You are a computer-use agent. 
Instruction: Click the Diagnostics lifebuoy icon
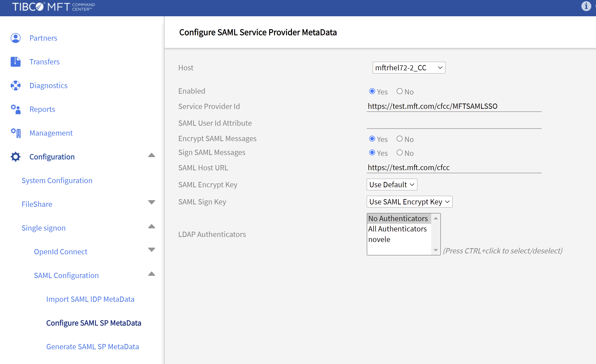(15, 85)
